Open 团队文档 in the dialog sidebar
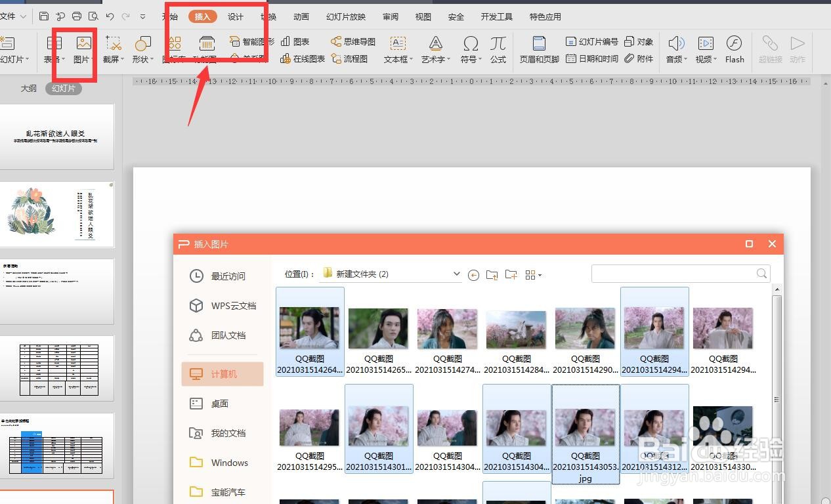Screen dimensions: 831x504 click(x=223, y=335)
